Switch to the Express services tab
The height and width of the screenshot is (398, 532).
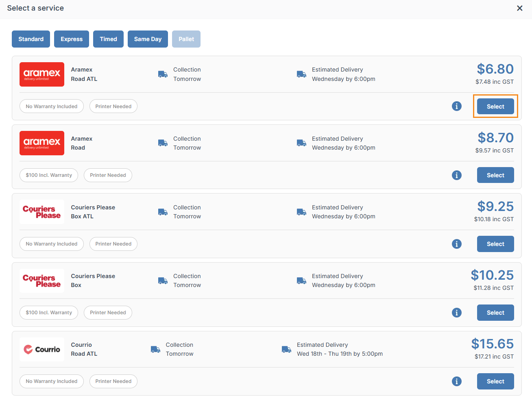point(71,39)
